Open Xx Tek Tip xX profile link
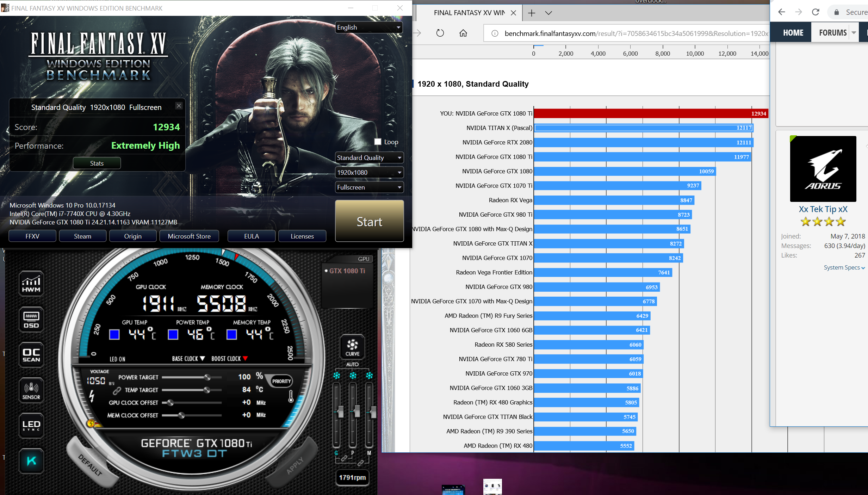868x495 pixels. (823, 210)
